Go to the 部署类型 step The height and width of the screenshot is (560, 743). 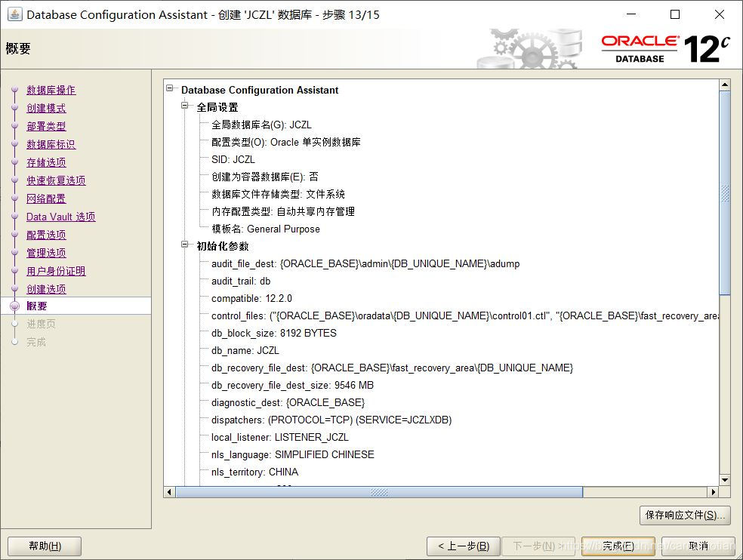(x=46, y=126)
